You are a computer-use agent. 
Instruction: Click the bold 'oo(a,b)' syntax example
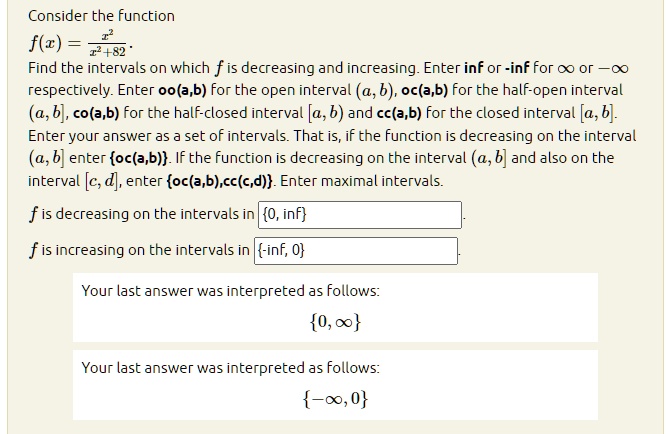click(x=182, y=90)
